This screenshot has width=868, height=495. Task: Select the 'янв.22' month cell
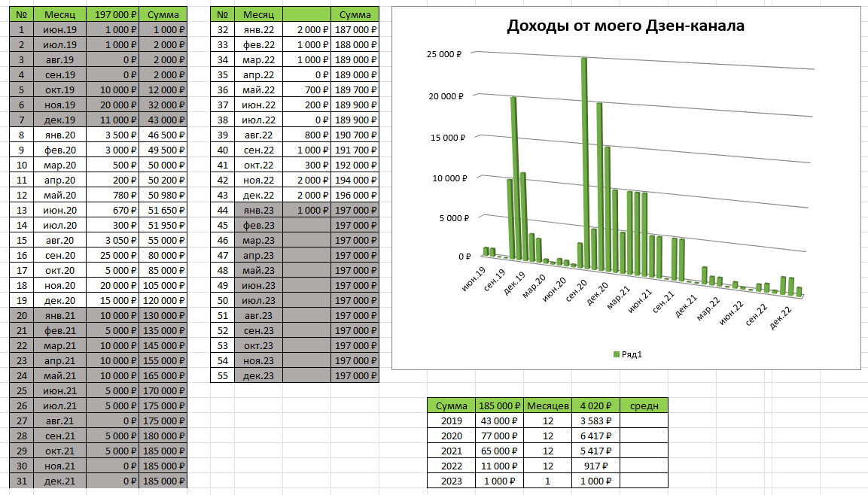click(x=258, y=30)
